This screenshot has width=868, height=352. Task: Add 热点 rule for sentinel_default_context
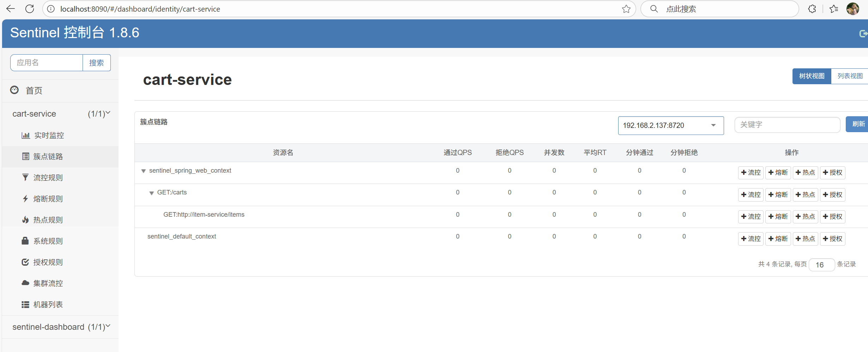[805, 239]
